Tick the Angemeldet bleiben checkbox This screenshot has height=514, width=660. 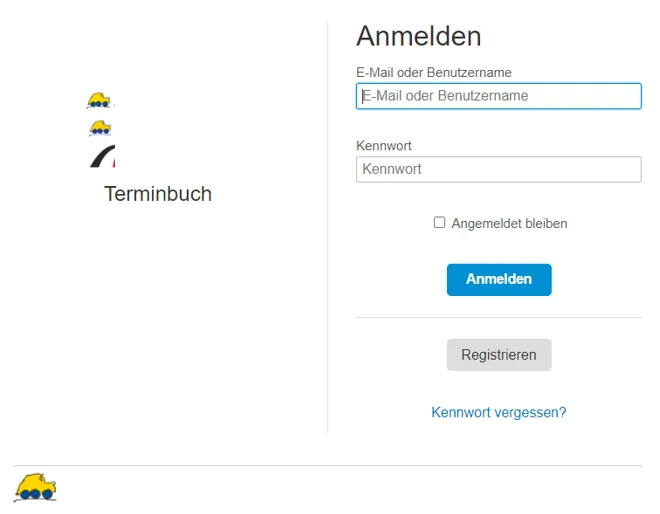coord(439,222)
